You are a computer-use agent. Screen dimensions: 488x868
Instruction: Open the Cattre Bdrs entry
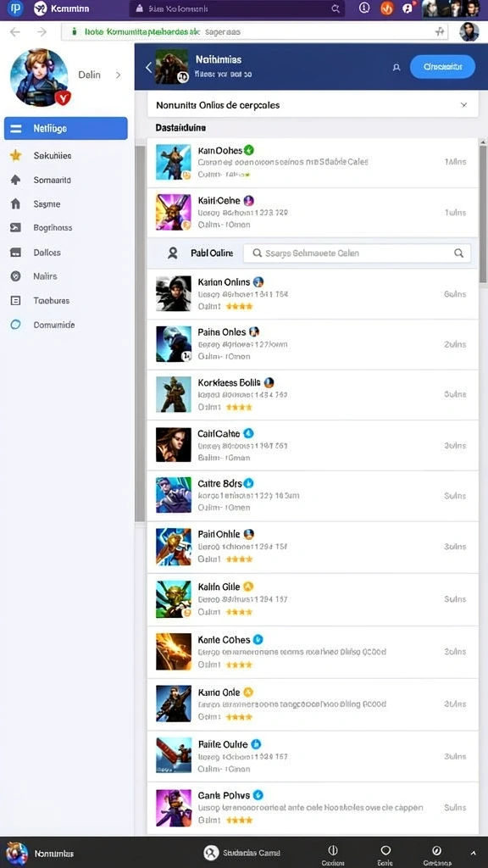pos(313,495)
